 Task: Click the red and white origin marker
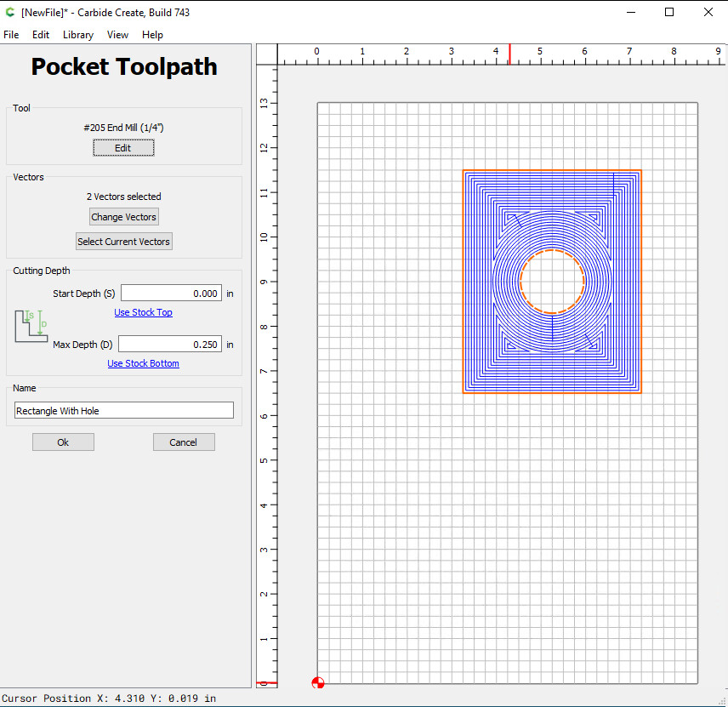click(318, 682)
